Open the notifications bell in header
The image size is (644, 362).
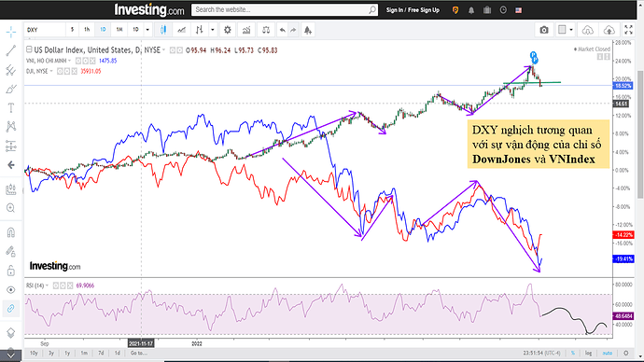(471, 10)
